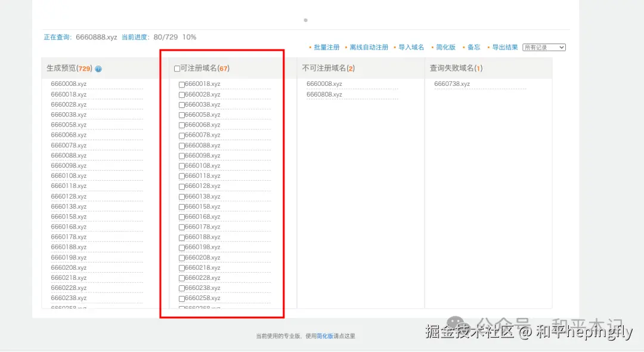Check the box for 6660178.xyz
644x352 pixels.
(x=181, y=227)
